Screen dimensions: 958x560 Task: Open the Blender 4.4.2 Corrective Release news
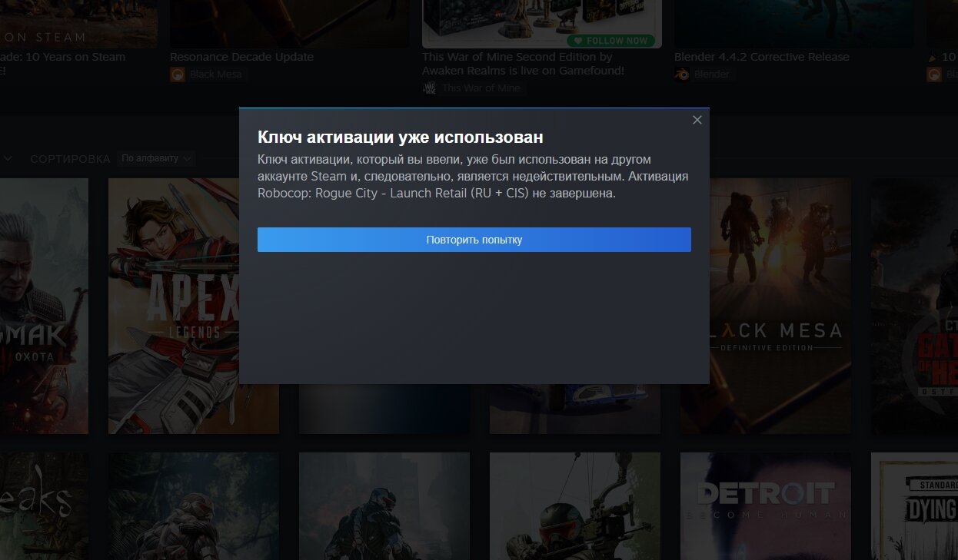coord(762,57)
